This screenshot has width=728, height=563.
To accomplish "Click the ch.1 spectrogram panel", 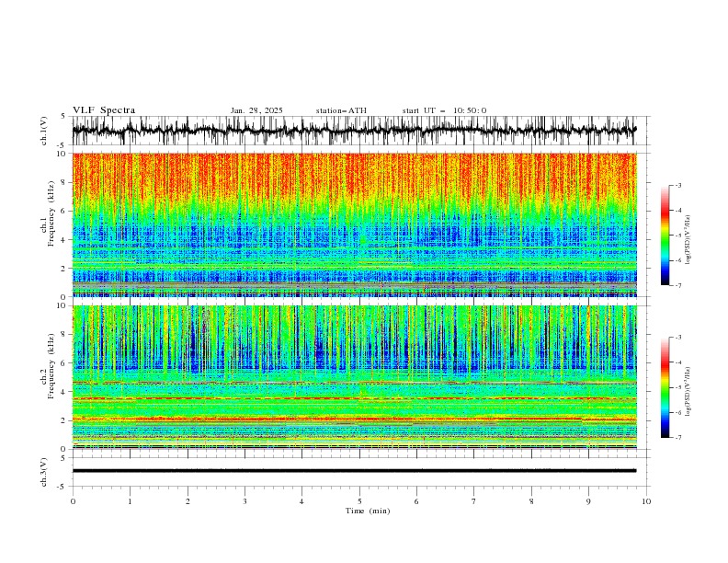I will 355,224.
